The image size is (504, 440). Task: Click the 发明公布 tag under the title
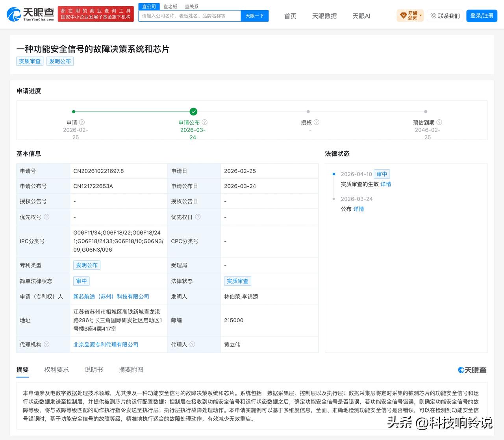click(x=60, y=61)
